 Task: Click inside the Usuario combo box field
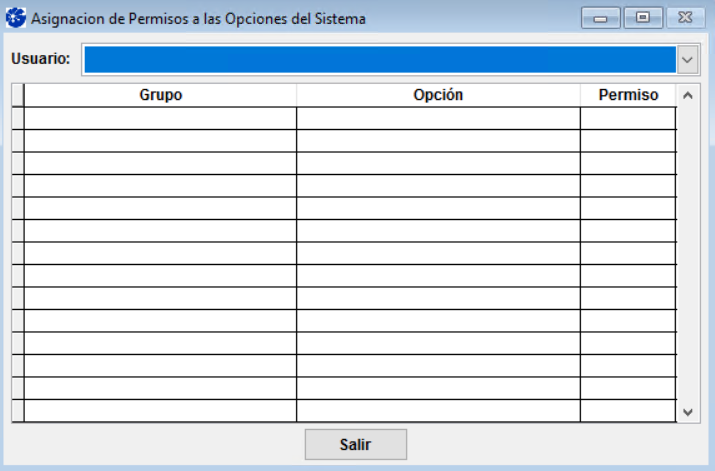click(378, 60)
